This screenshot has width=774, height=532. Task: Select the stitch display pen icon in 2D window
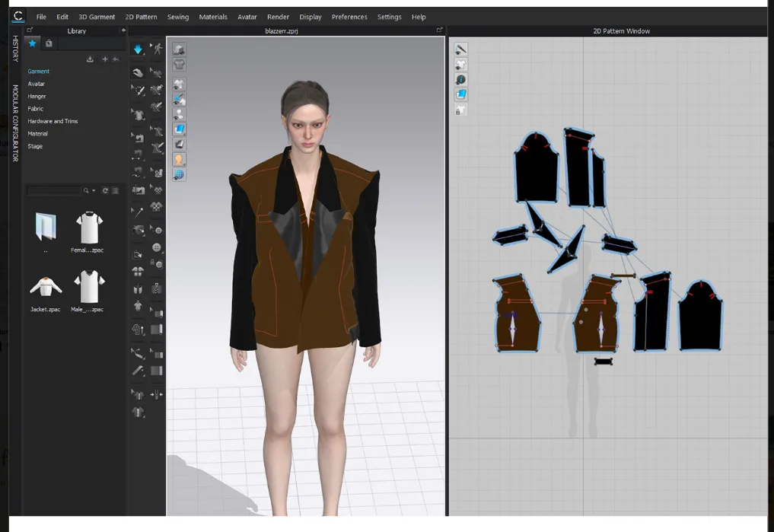click(x=459, y=49)
